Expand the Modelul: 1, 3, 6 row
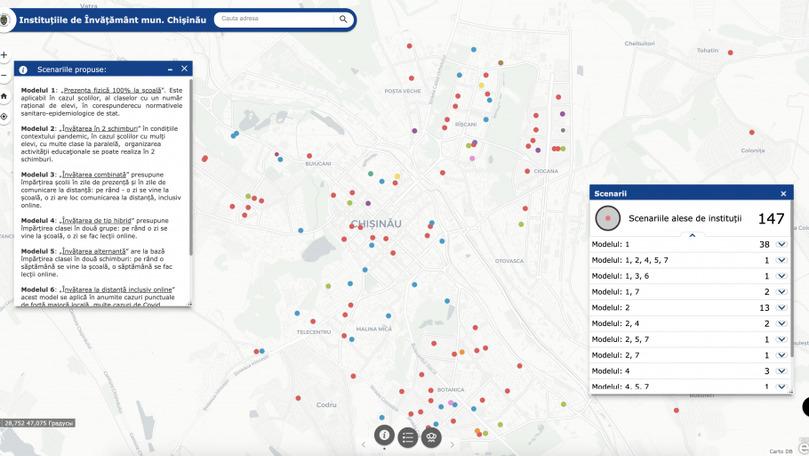This screenshot has height=456, width=809. point(782,276)
